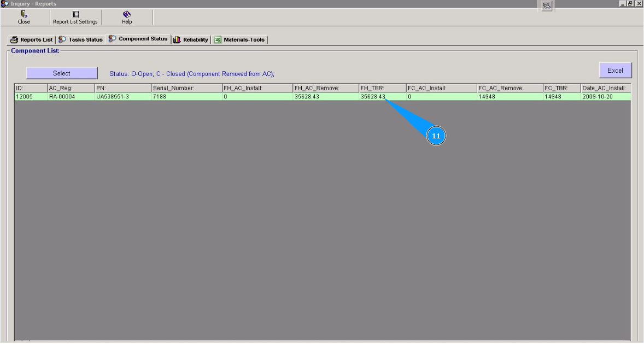
Task: Click the FH_AC_Remove column header
Action: coord(326,88)
